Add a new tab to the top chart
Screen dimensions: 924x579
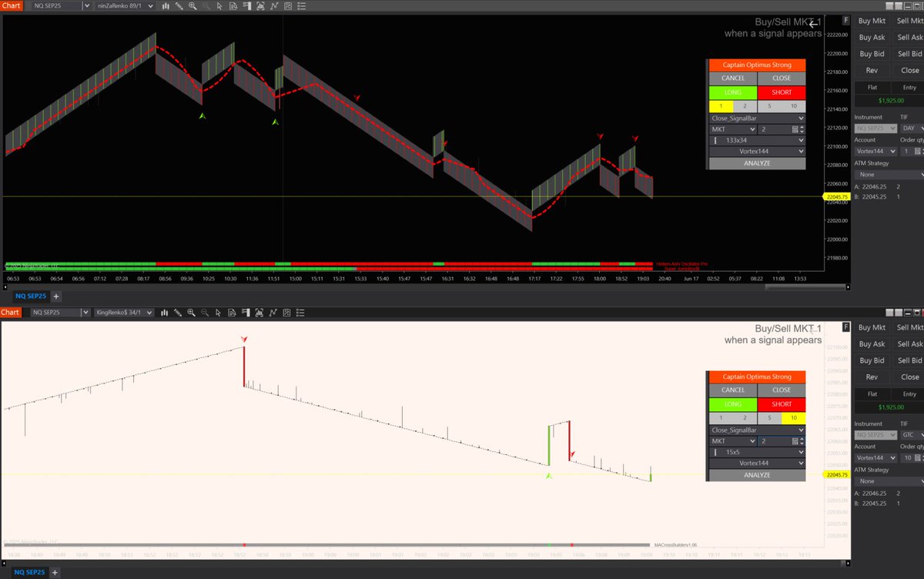pyautogui.click(x=56, y=296)
